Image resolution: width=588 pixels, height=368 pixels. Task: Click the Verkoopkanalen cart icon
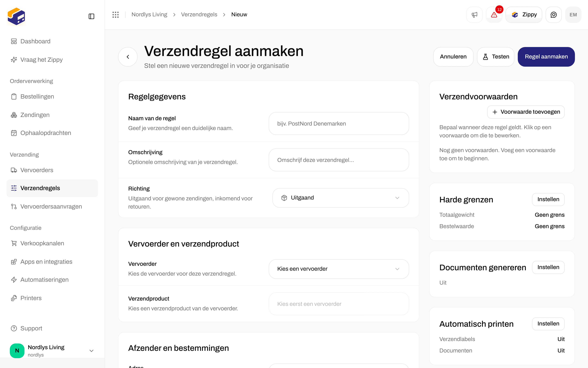(14, 243)
